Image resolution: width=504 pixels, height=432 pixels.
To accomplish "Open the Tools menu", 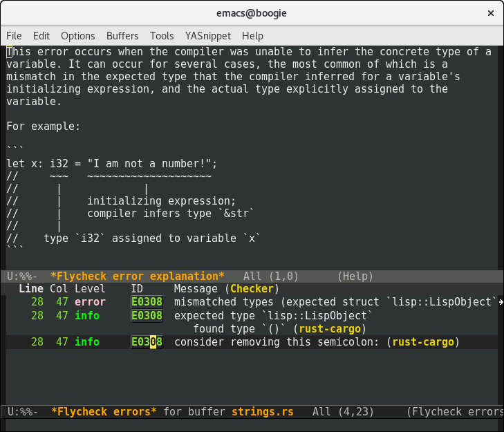I will (x=162, y=36).
